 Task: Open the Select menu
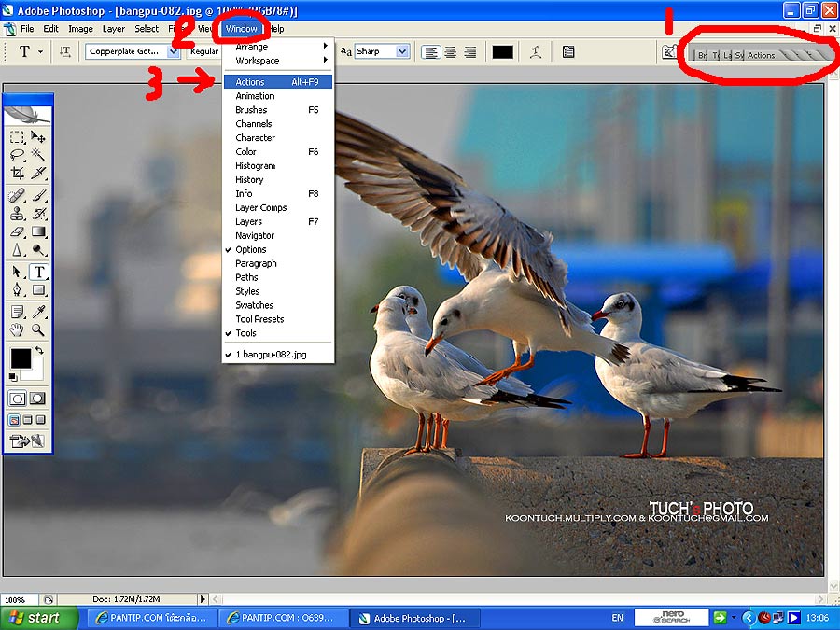147,29
